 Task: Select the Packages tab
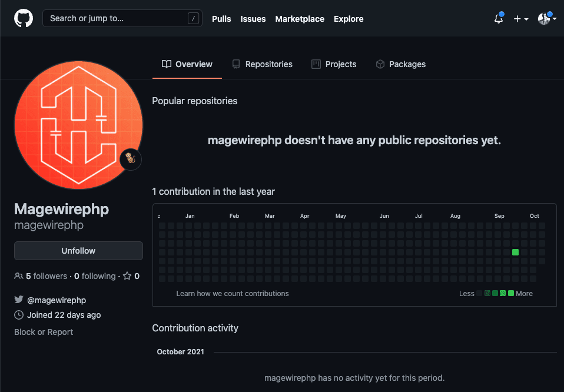click(x=400, y=64)
